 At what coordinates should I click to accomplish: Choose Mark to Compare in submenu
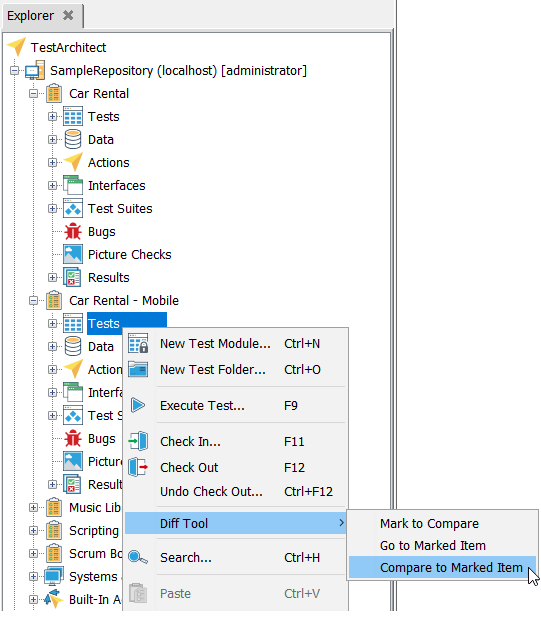tap(442, 524)
